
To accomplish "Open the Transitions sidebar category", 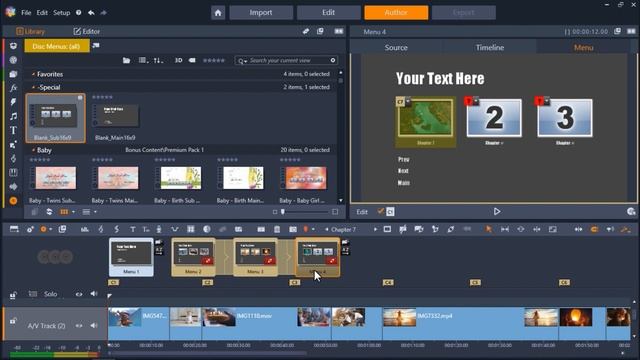I will coord(13,102).
